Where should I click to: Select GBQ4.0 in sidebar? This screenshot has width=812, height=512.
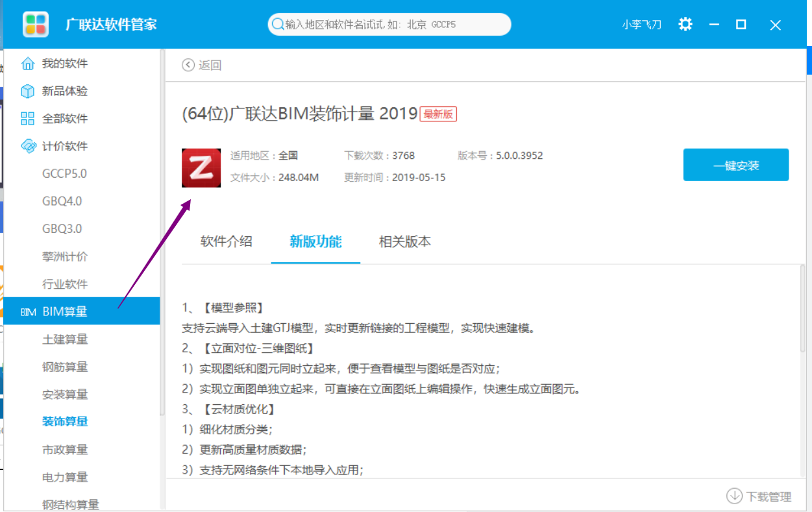62,201
